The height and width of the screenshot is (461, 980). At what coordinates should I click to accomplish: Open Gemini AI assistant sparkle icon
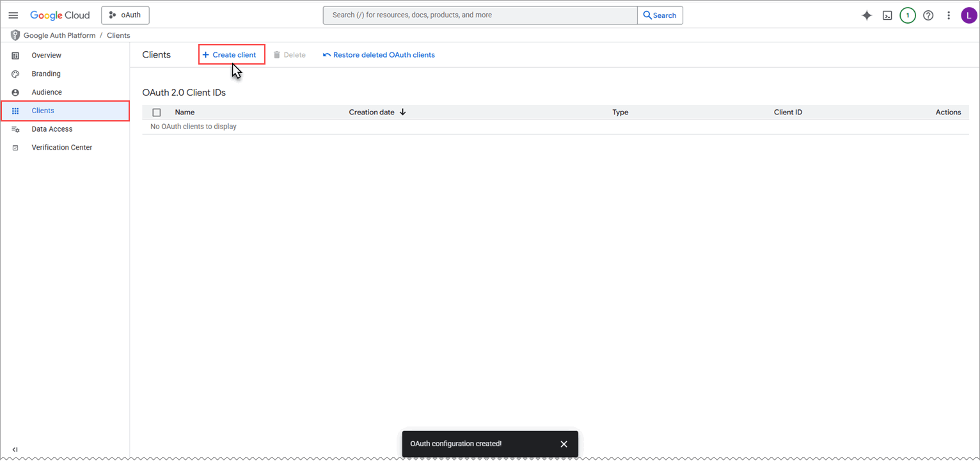pos(867,15)
